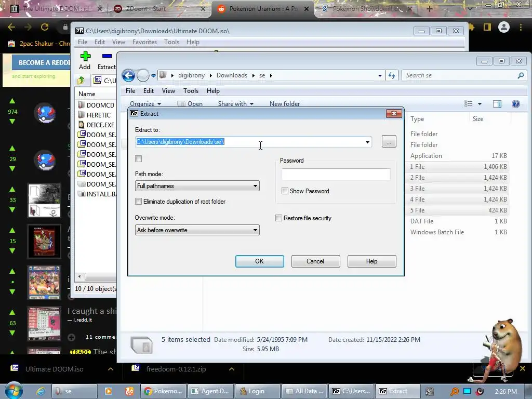Viewport: 532px width, 399px height.
Task: Open recent pages dropdown beside forward button
Action: [153, 75]
